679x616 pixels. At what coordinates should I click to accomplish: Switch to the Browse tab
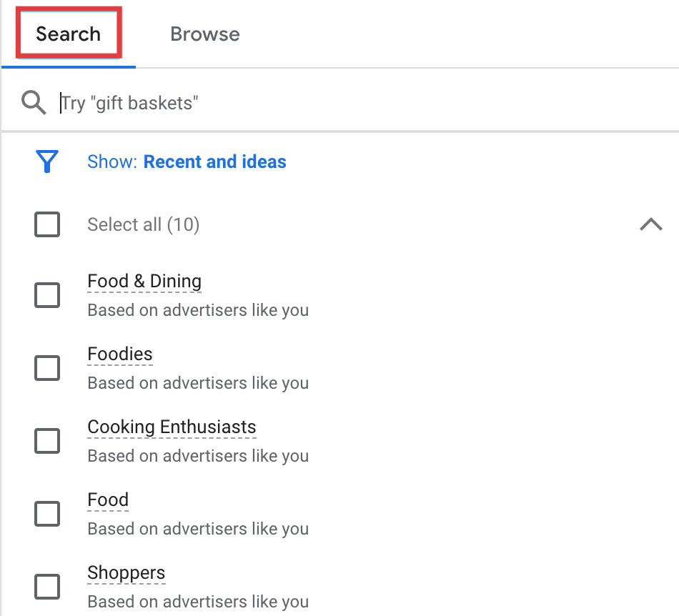(205, 34)
